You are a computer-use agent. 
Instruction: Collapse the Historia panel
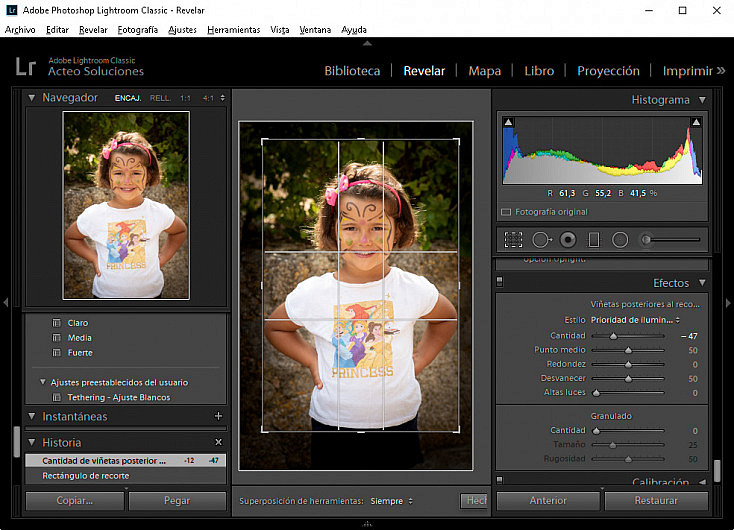tap(31, 442)
